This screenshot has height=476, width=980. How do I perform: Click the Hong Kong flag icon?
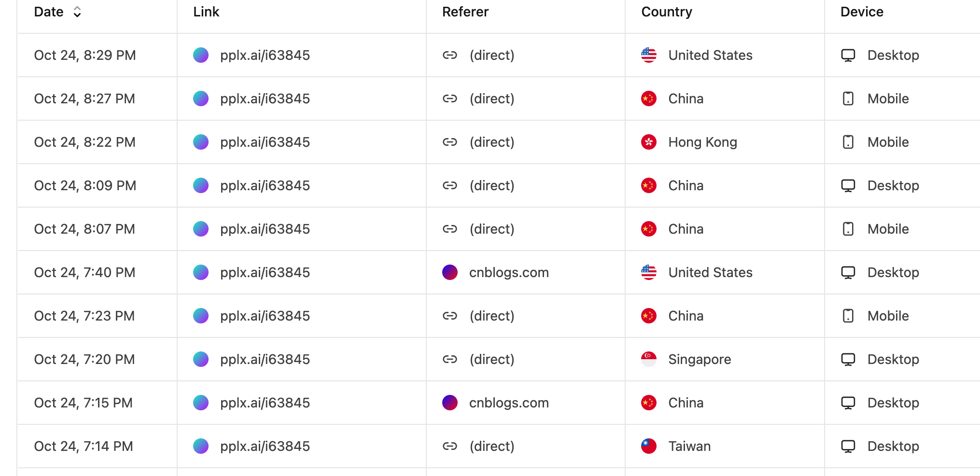tap(648, 142)
